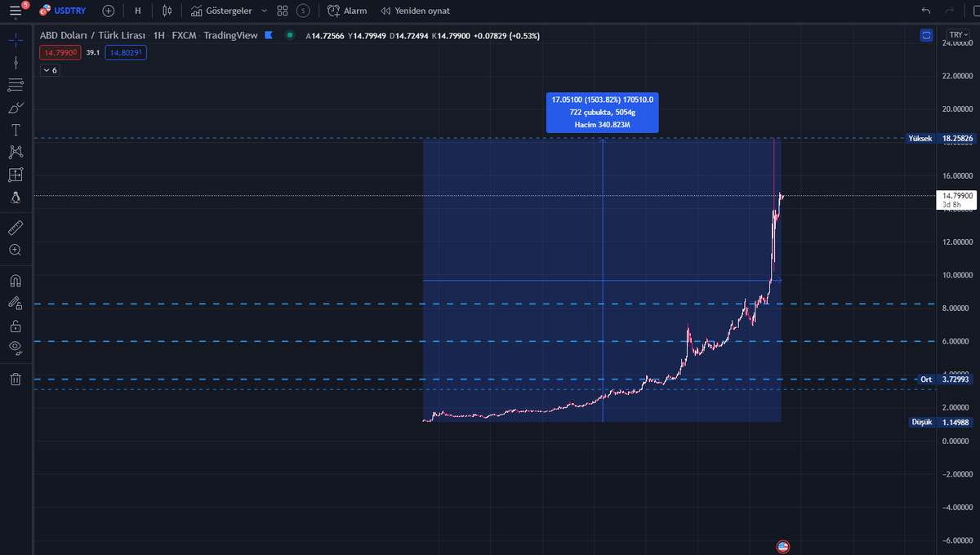Open the chart patterns tool
Screen dimensions: 980x555
click(16, 152)
